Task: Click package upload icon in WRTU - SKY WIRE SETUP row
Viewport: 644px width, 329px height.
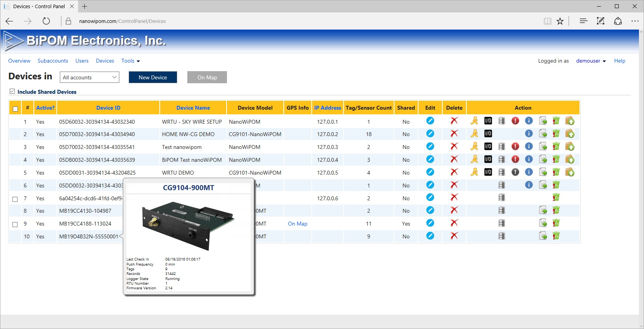Action: (x=570, y=121)
